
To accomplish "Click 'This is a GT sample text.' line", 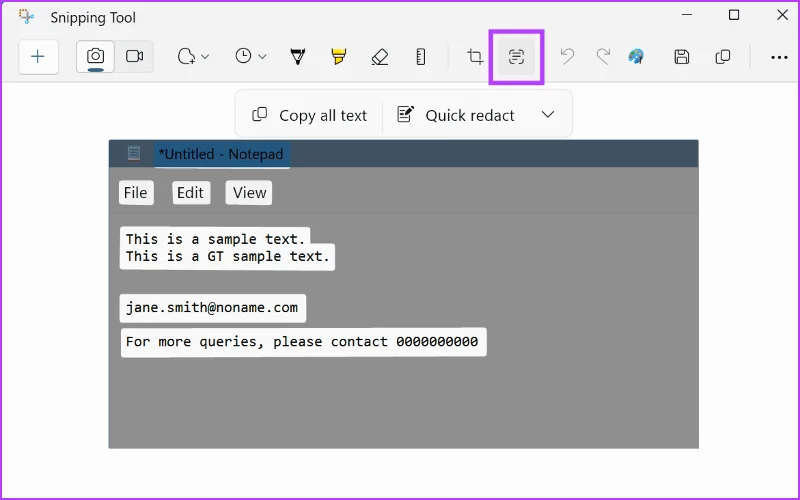I will click(x=228, y=256).
